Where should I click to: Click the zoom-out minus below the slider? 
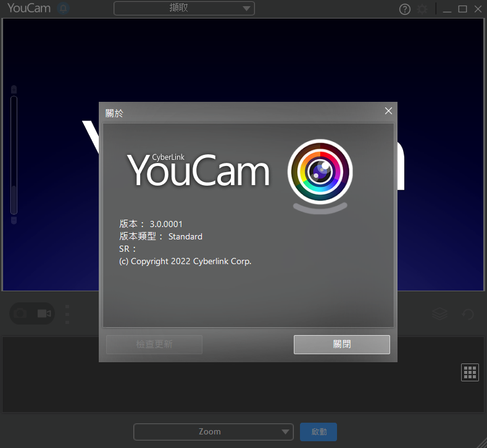(14, 220)
